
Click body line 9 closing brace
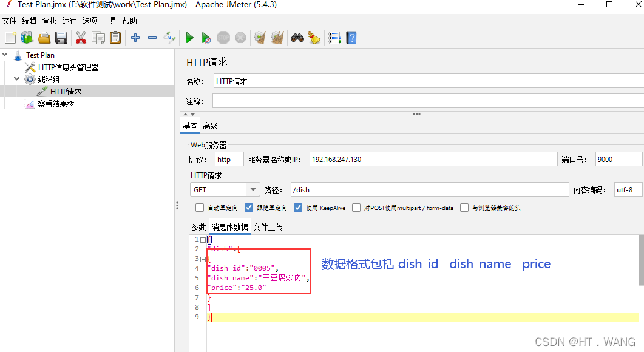[209, 317]
